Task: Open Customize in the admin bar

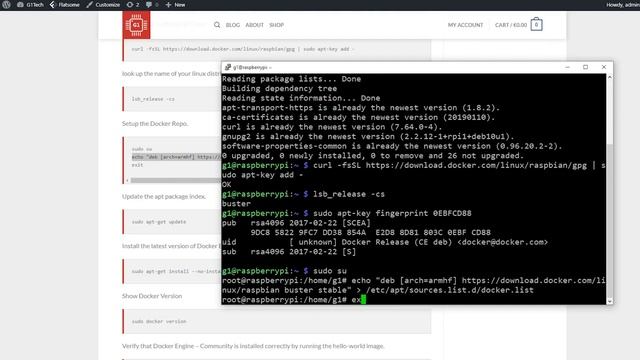Action: [x=103, y=4]
